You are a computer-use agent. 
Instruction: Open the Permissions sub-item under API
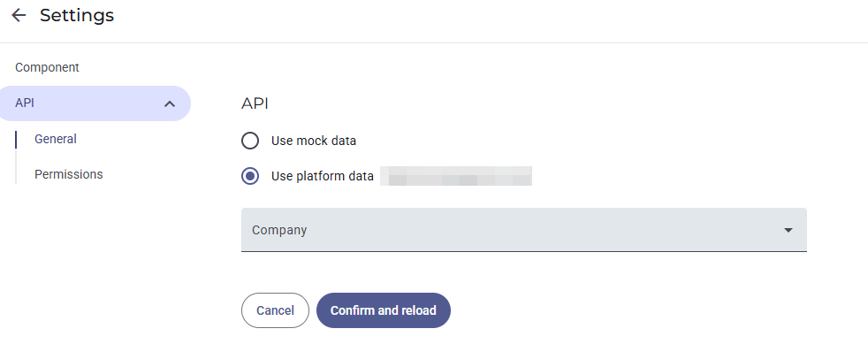[69, 174]
